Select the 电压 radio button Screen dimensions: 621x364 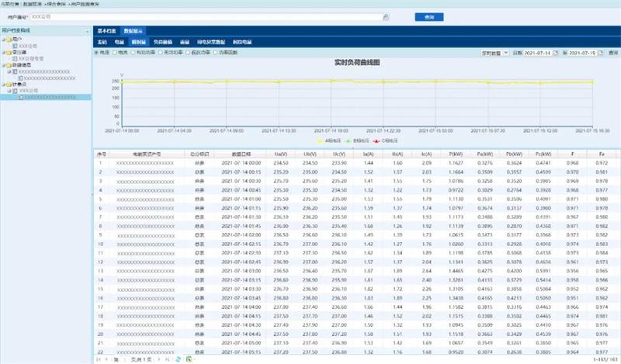pos(96,52)
